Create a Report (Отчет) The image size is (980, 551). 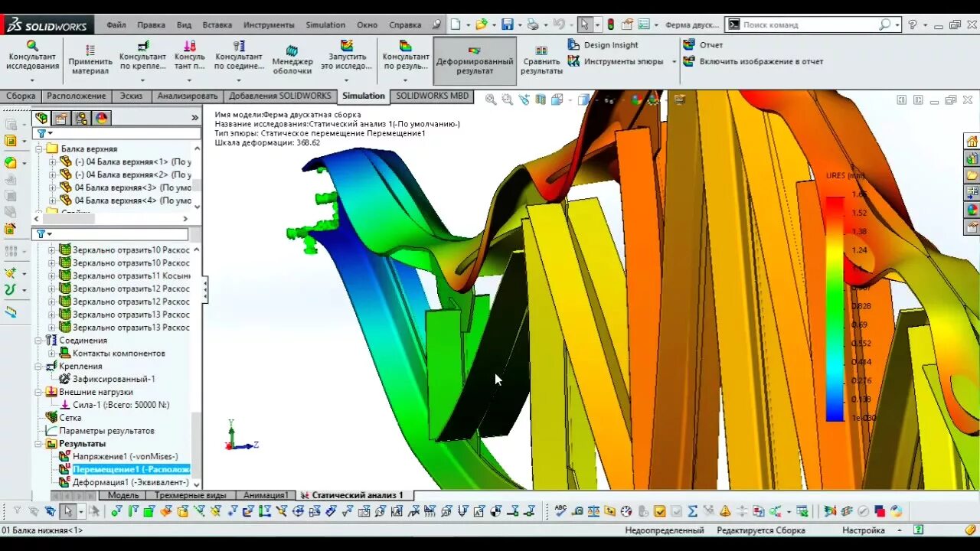[703, 44]
